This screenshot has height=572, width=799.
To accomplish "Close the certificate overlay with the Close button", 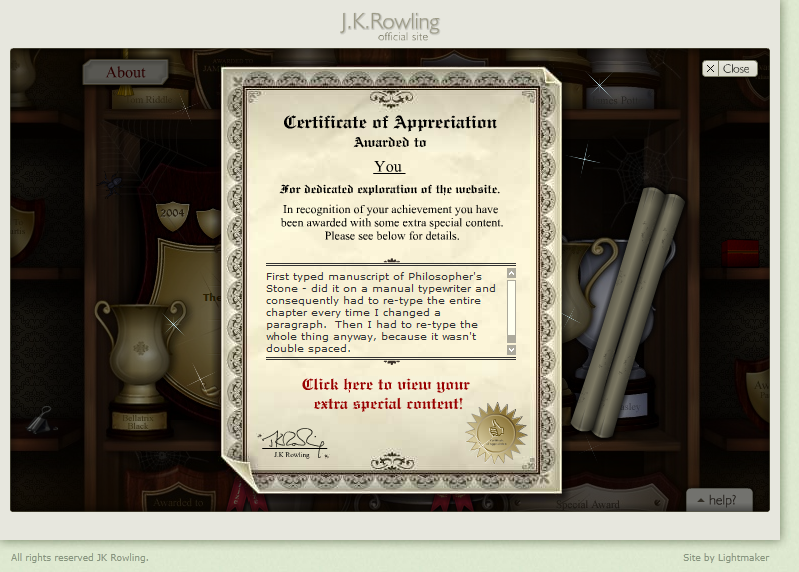I will point(729,68).
